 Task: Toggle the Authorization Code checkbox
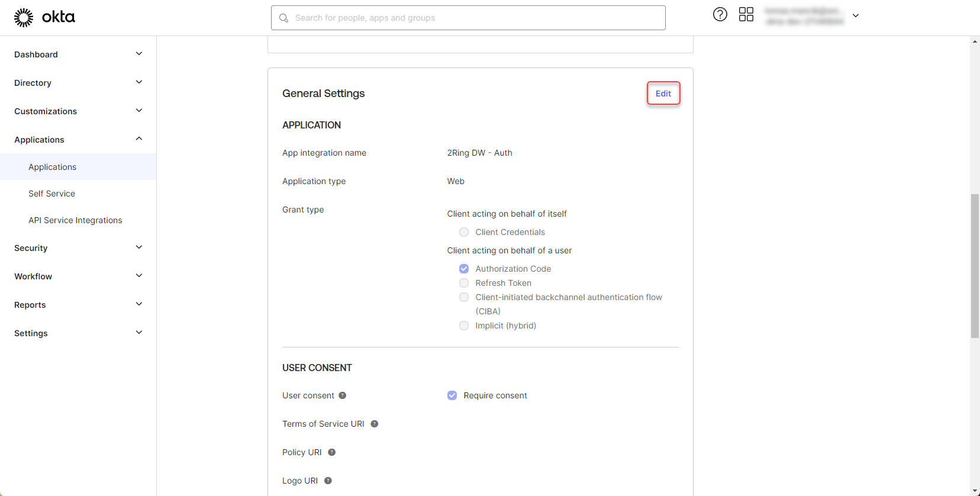(x=464, y=269)
